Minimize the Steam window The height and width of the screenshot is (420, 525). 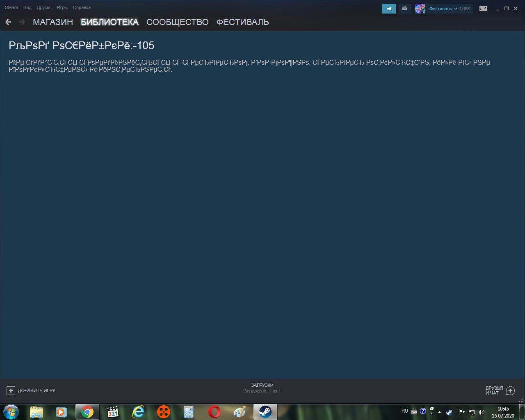[x=498, y=9]
